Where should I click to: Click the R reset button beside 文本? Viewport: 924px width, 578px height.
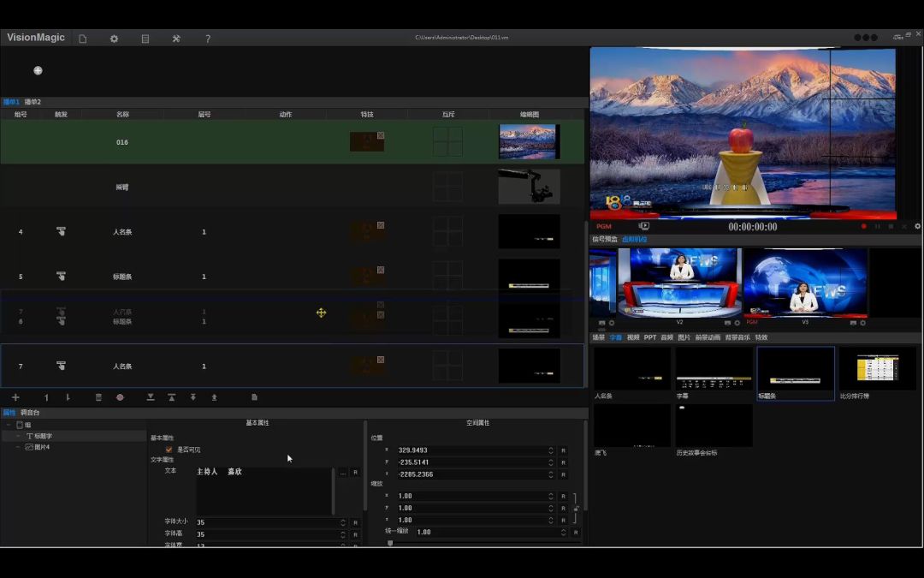(x=355, y=472)
